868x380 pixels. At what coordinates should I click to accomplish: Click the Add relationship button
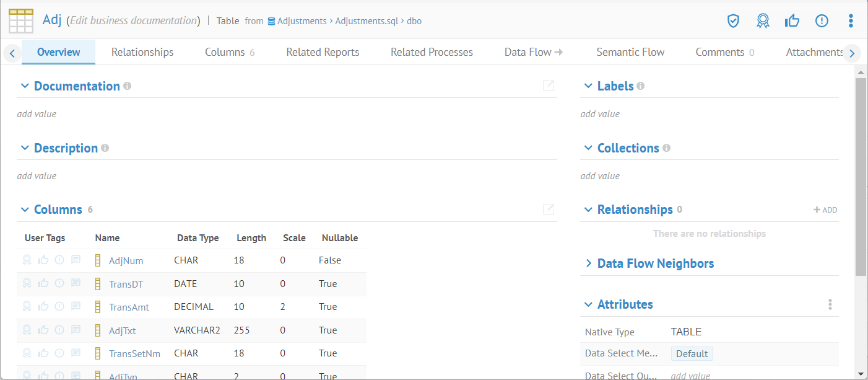(x=825, y=210)
